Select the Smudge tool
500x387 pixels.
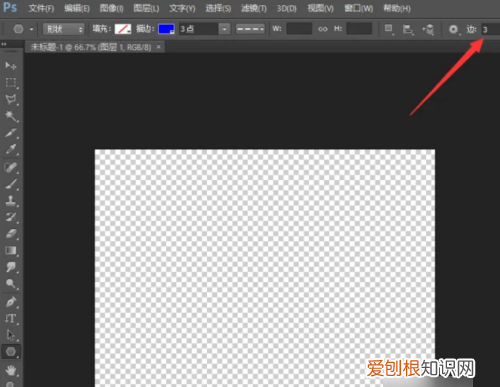tap(11, 267)
